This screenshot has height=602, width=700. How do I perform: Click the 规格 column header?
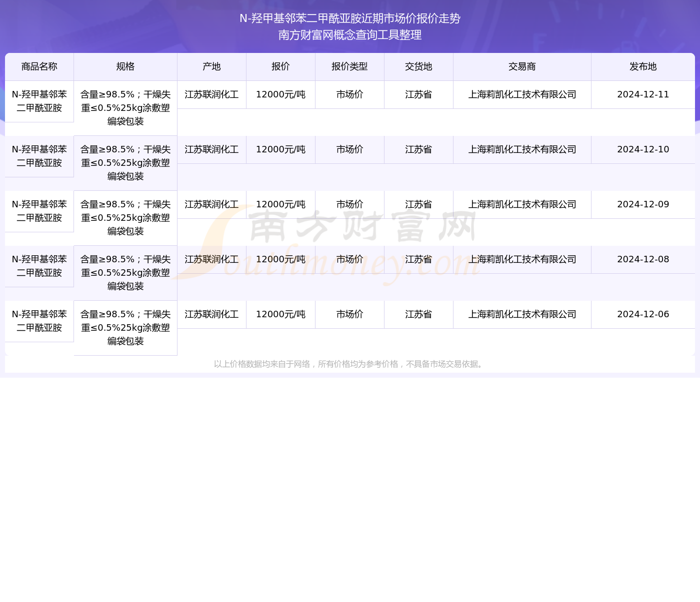tap(125, 66)
